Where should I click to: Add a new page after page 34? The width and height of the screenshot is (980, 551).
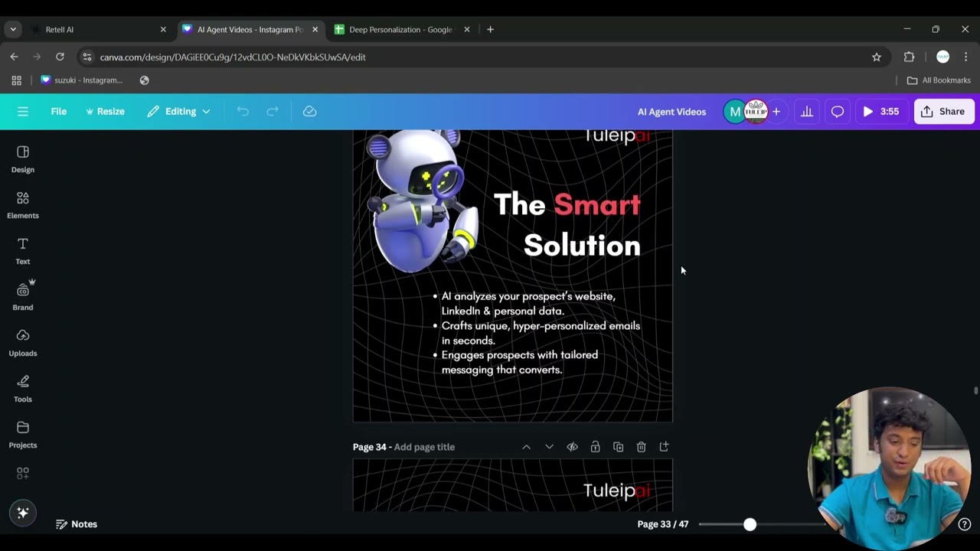click(x=664, y=447)
